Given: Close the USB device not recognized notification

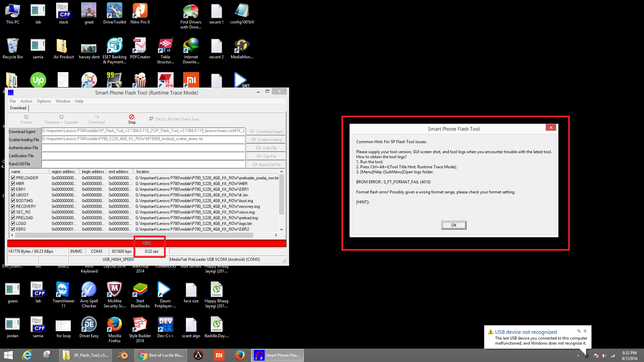Looking at the screenshot, I should click(x=585, y=331).
